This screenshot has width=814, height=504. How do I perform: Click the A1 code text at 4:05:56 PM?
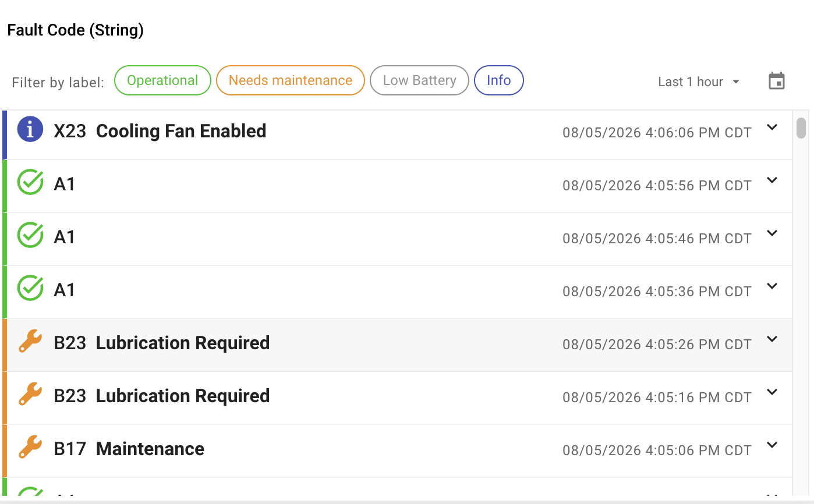point(65,184)
